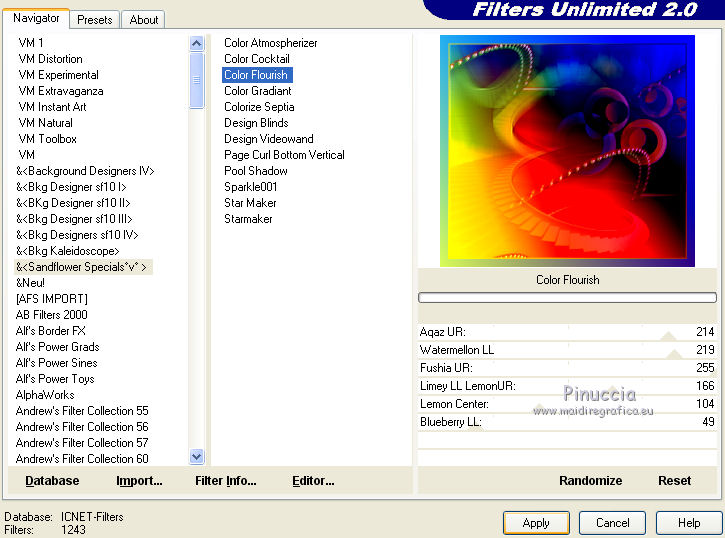Viewport: 725px width, 538px height.
Task: Select the Colorize Septia filter
Action: (x=259, y=107)
